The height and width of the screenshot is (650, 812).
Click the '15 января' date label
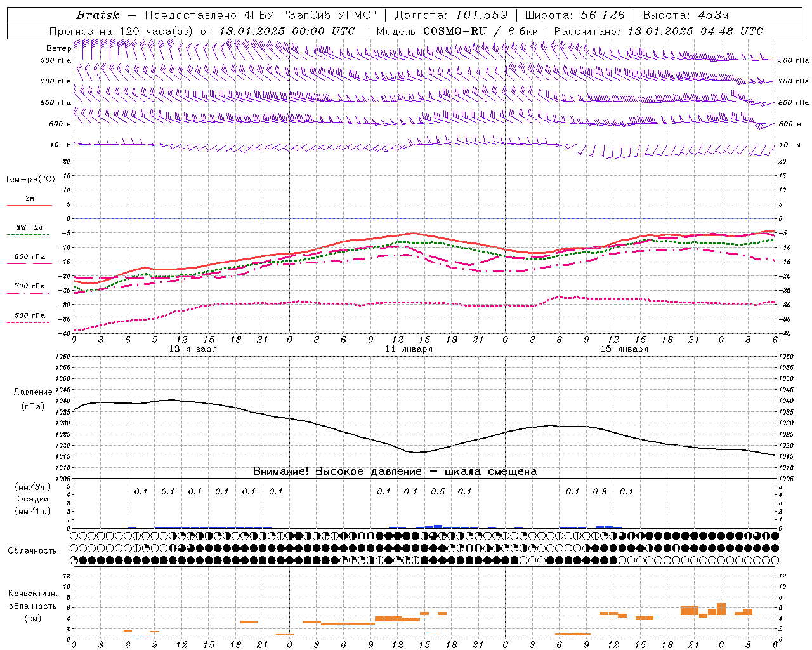point(624,349)
